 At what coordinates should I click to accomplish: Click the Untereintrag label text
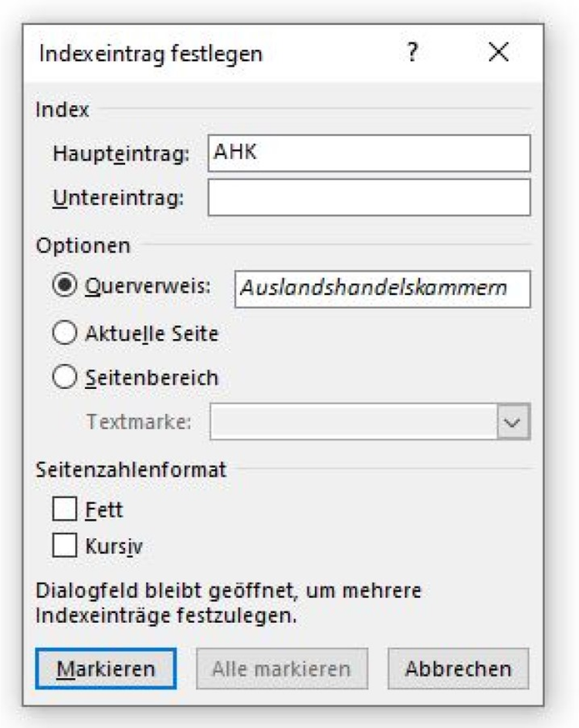(x=118, y=198)
